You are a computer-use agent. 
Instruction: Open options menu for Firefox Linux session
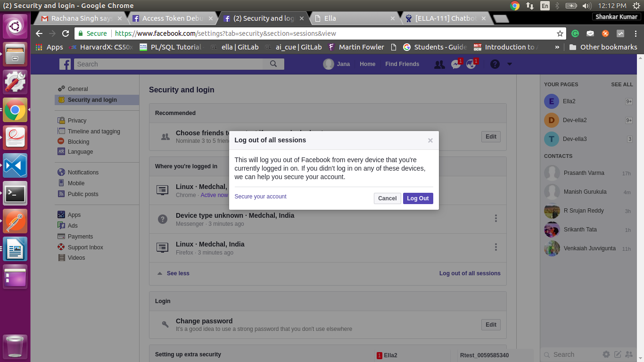(495, 247)
